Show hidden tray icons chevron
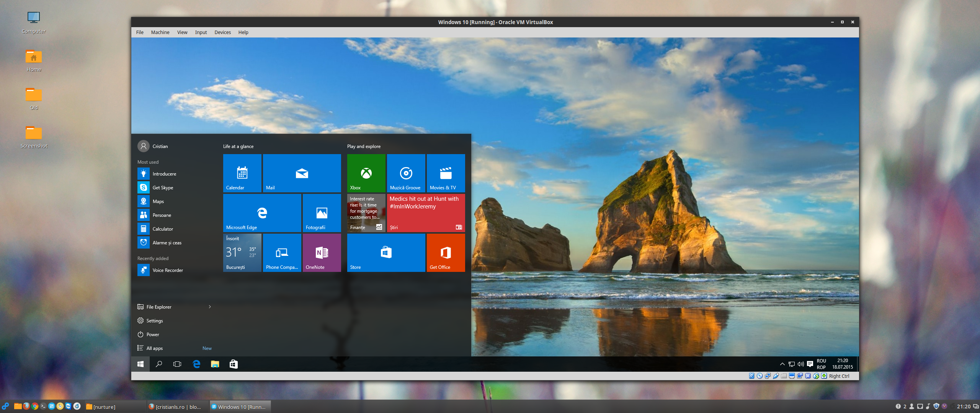The height and width of the screenshot is (413, 980). 782,364
